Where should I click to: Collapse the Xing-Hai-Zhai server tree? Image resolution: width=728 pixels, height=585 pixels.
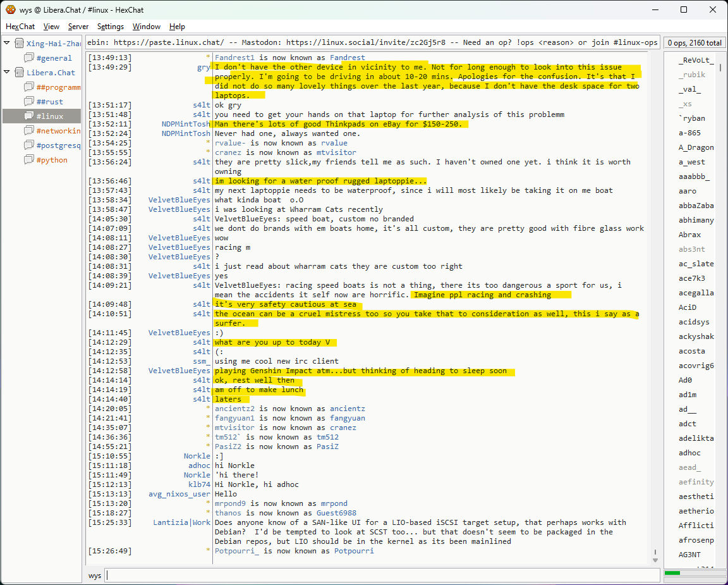(x=7, y=44)
